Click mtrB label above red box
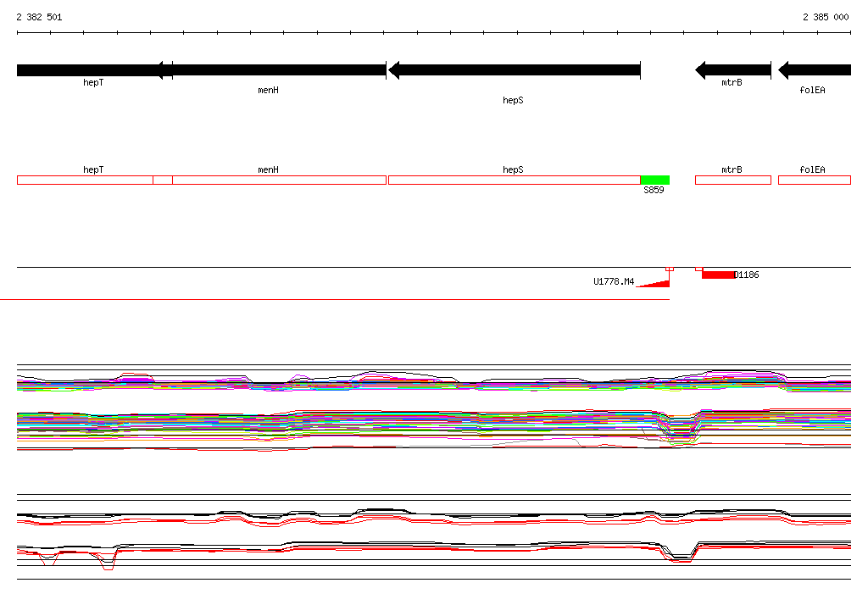Viewport: 868px width, 605px height. (x=732, y=170)
